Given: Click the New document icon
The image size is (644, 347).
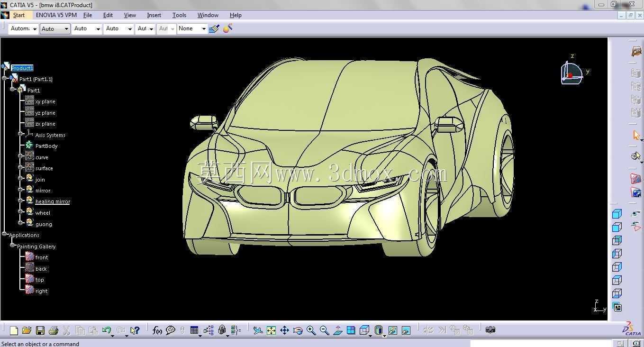Looking at the screenshot, I should coord(14,330).
